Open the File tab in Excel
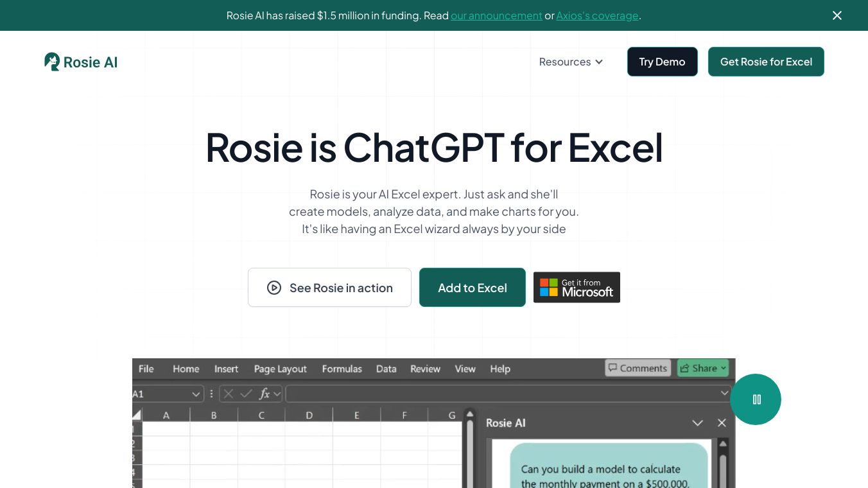Image resolution: width=868 pixels, height=488 pixels. coord(146,369)
